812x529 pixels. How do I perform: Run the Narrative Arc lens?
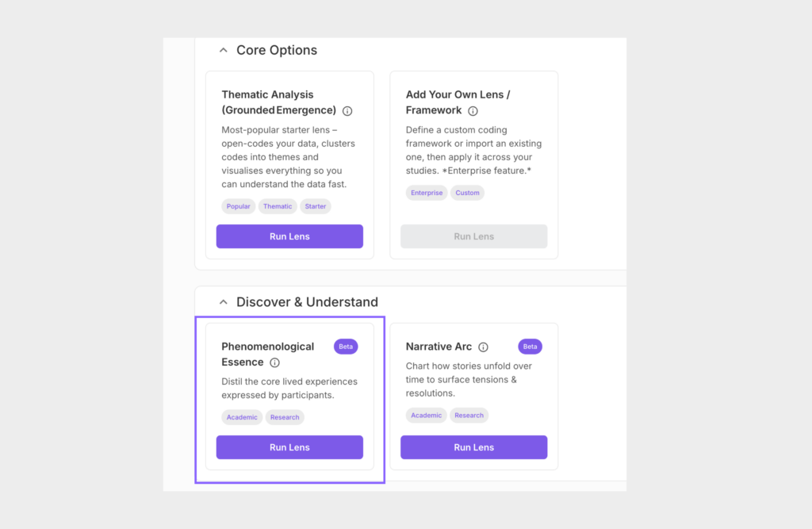473,447
